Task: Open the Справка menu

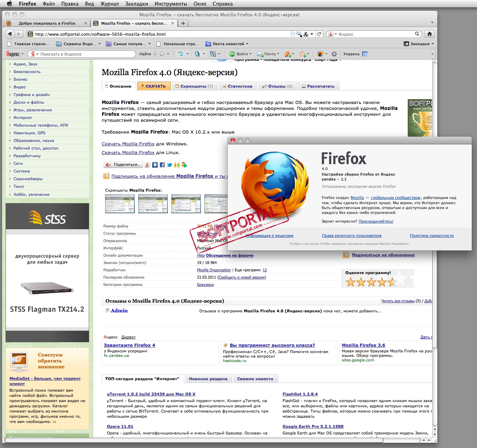Action: (x=223, y=4)
